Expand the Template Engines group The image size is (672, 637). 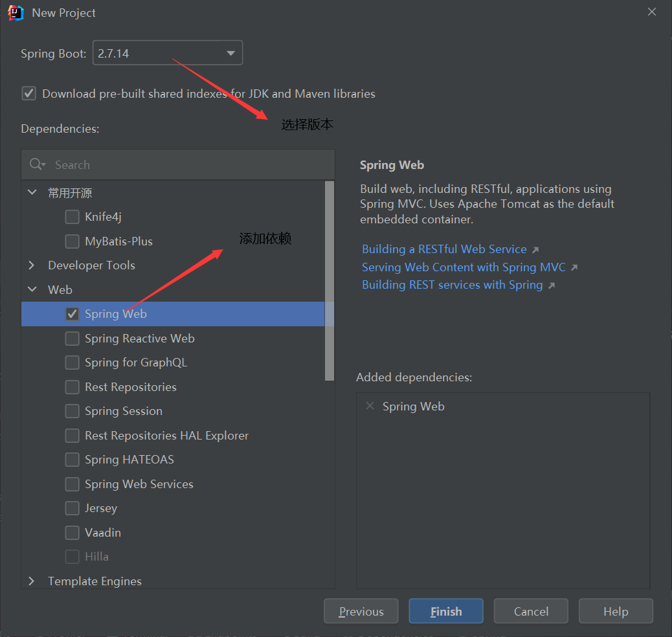(x=31, y=581)
